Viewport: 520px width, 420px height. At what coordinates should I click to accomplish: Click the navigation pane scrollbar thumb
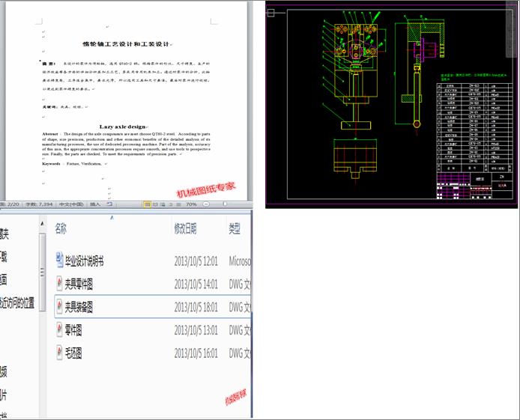[42, 272]
